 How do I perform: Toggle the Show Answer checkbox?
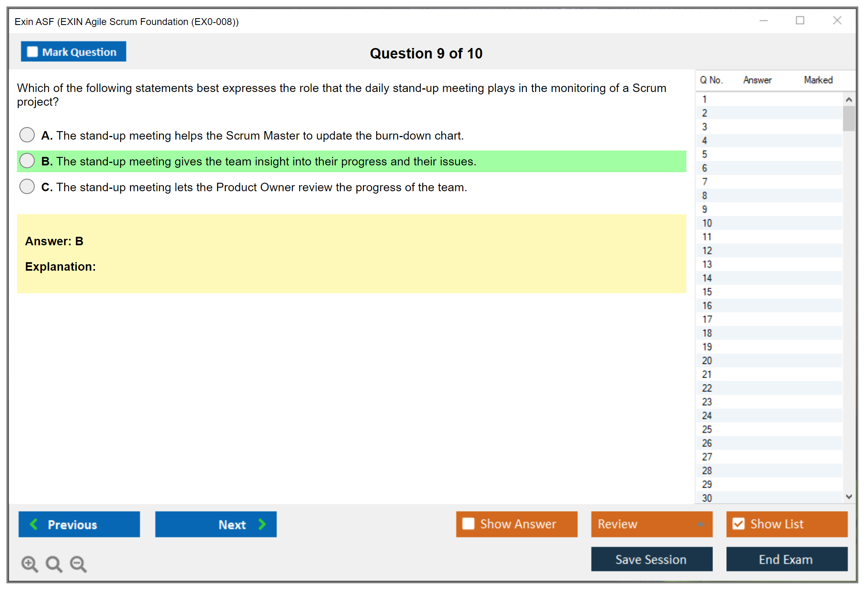click(x=468, y=524)
